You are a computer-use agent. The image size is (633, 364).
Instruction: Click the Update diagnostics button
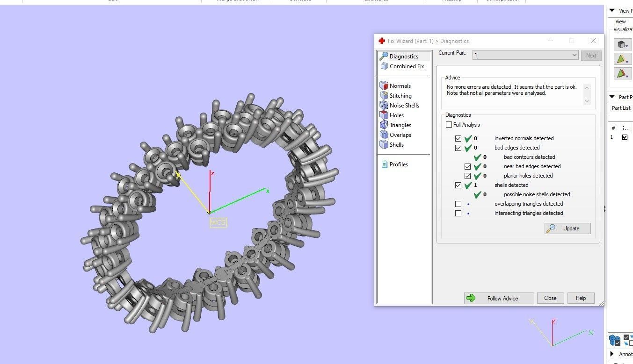tap(568, 228)
